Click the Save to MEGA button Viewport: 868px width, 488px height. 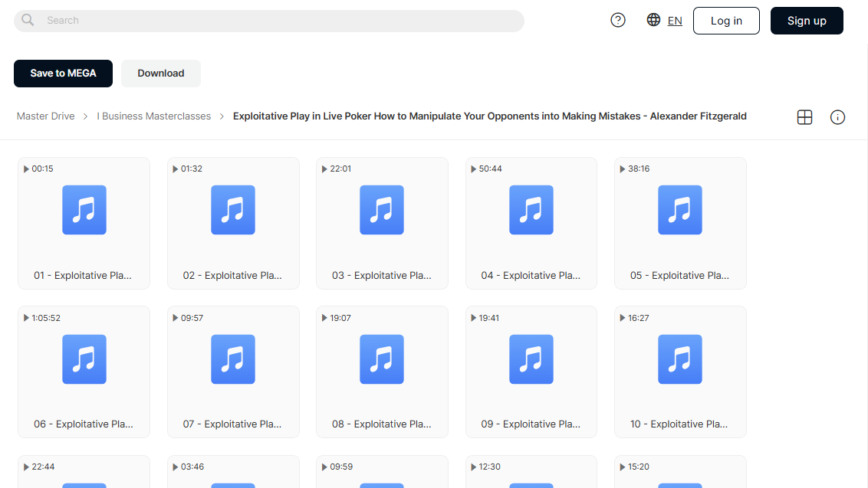[63, 74]
